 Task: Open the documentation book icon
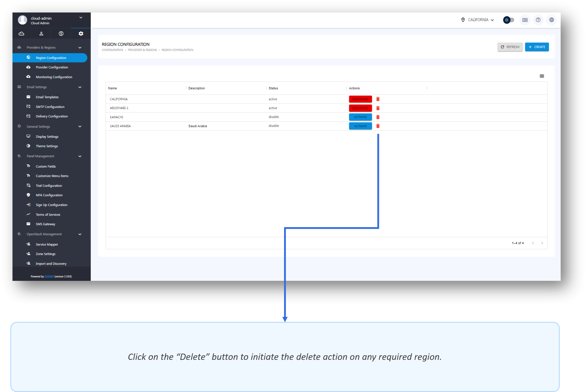(x=525, y=20)
